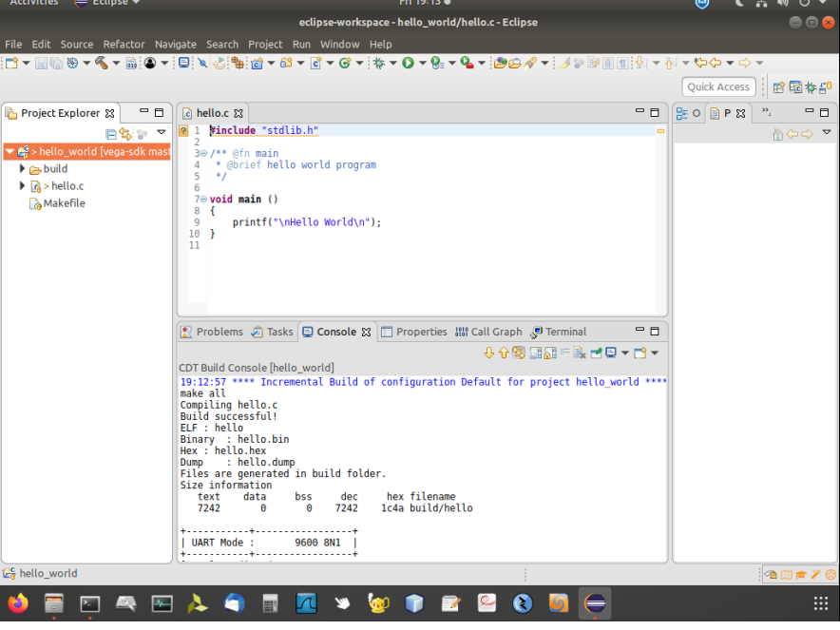Open the Project menu

265,45
